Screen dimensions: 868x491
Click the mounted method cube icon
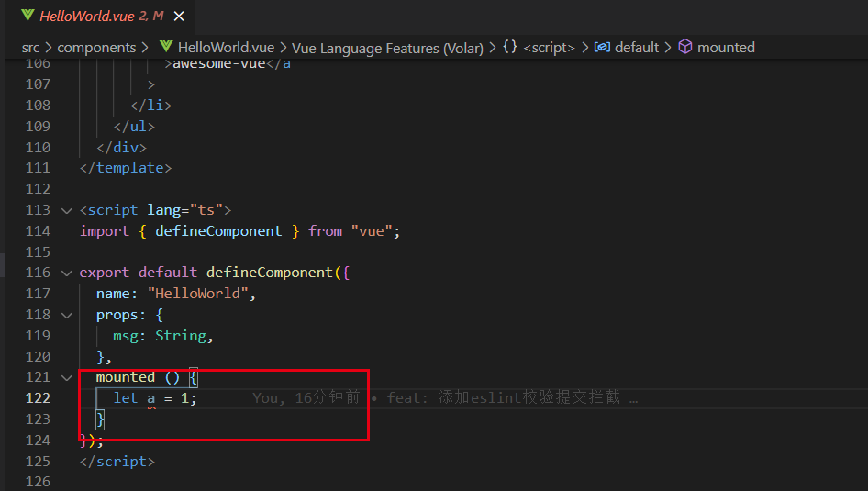click(x=685, y=47)
